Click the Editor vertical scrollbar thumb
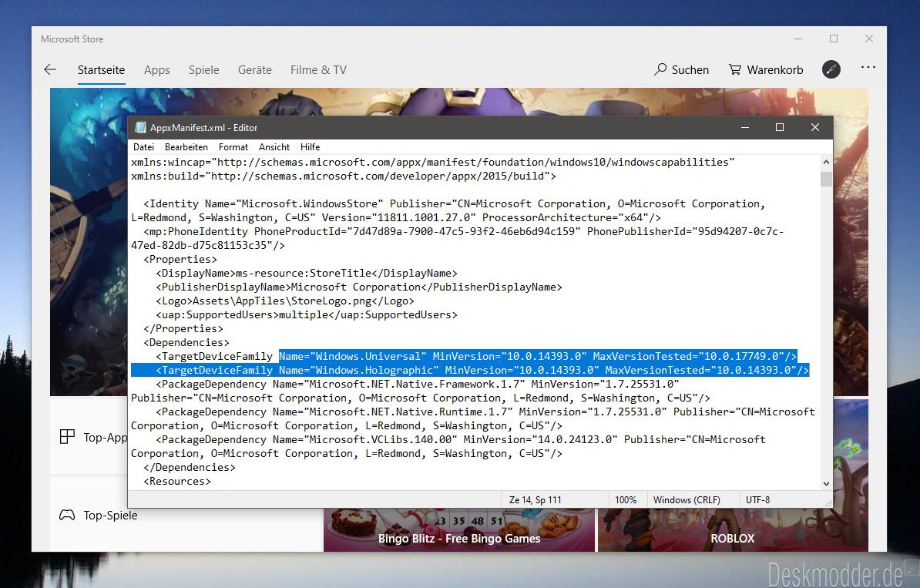The height and width of the screenshot is (588, 920). pyautogui.click(x=826, y=178)
